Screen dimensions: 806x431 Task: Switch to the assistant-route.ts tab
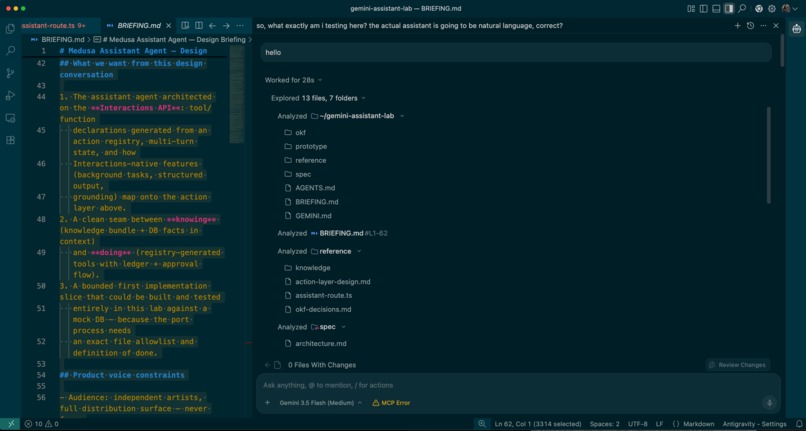tap(53, 25)
